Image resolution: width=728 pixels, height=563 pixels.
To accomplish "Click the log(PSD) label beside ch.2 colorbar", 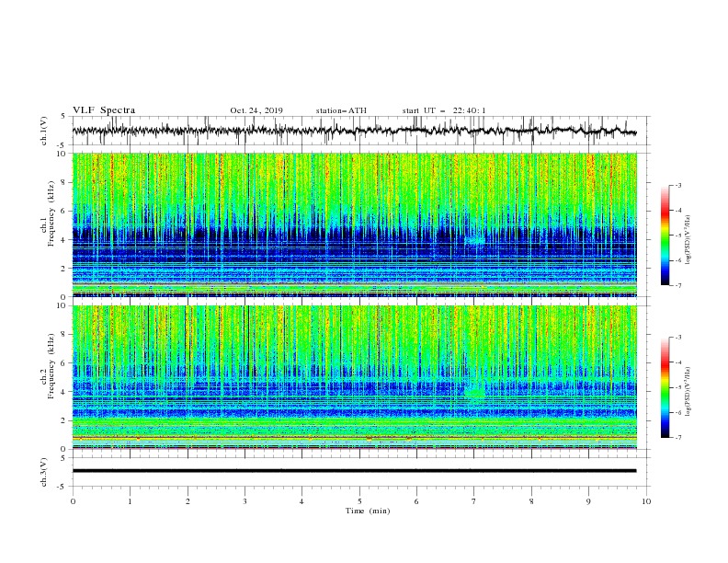I will [x=688, y=391].
